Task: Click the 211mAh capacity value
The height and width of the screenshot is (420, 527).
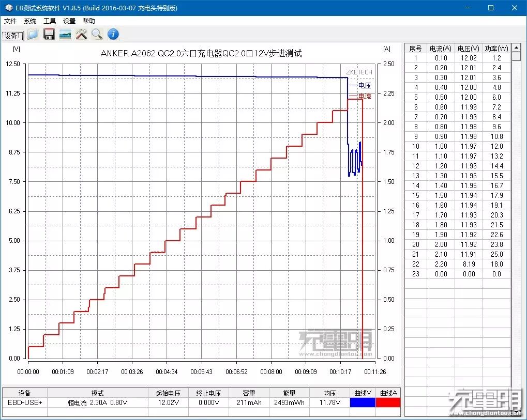Action: pos(249,402)
